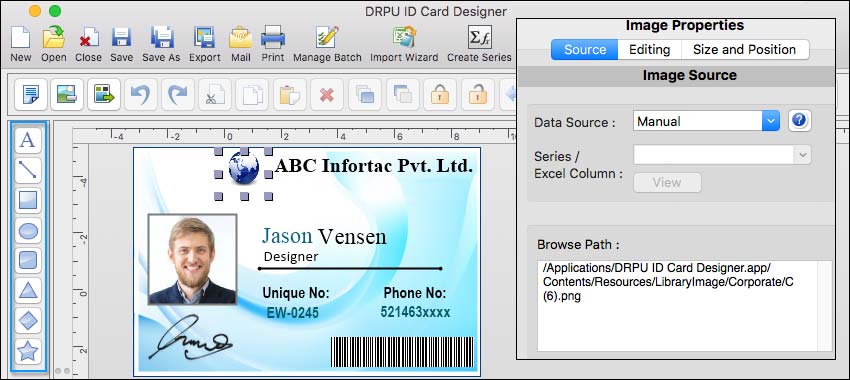Click the Close document icon in toolbar
This screenshot has height=380, width=850.
[x=88, y=37]
